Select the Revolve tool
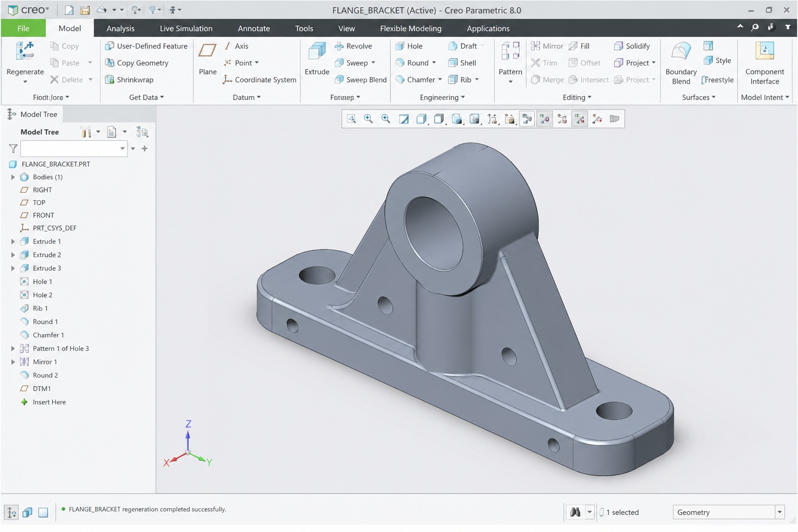Viewport: 798px width, 532px height. point(353,46)
